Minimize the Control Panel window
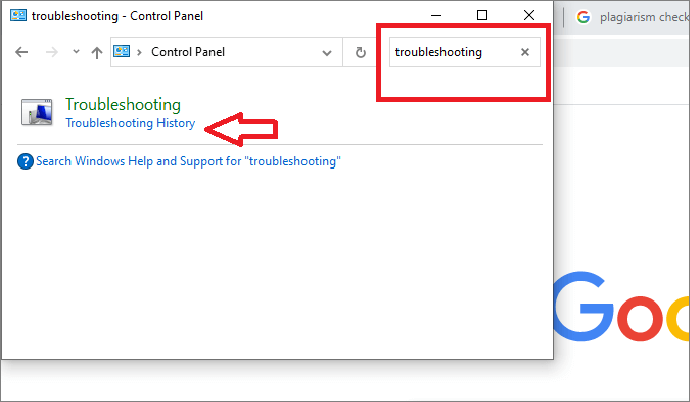The image size is (690, 402). pyautogui.click(x=436, y=15)
